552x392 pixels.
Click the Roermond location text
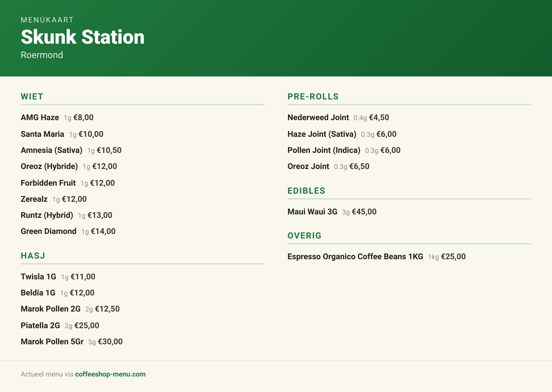click(42, 55)
